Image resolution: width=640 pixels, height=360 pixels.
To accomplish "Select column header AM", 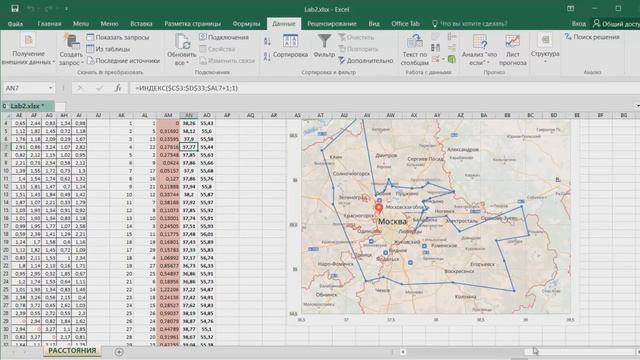I will pyautogui.click(x=168, y=116).
